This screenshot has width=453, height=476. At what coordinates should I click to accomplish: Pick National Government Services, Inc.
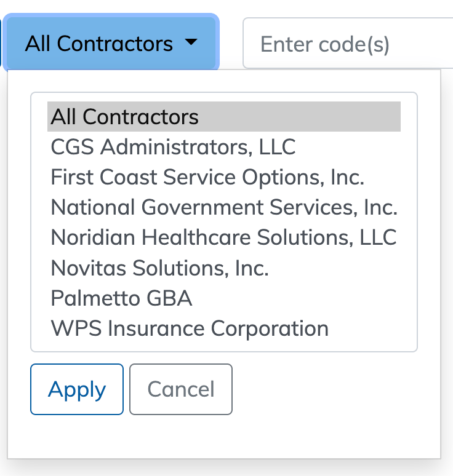[x=224, y=207]
